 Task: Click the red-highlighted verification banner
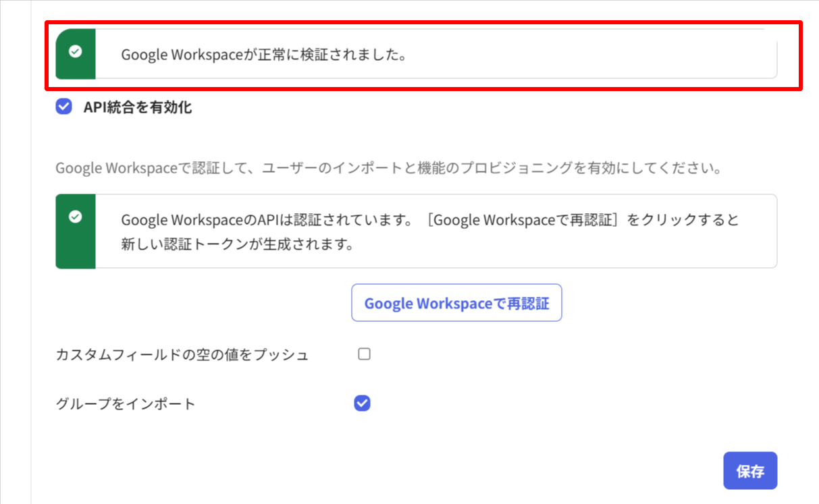coord(415,55)
